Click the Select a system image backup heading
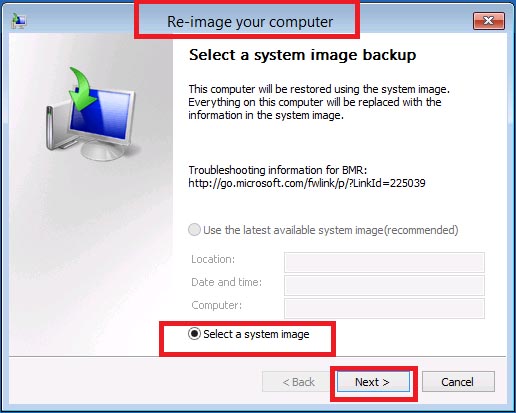The image size is (516, 413). pyautogui.click(x=303, y=55)
